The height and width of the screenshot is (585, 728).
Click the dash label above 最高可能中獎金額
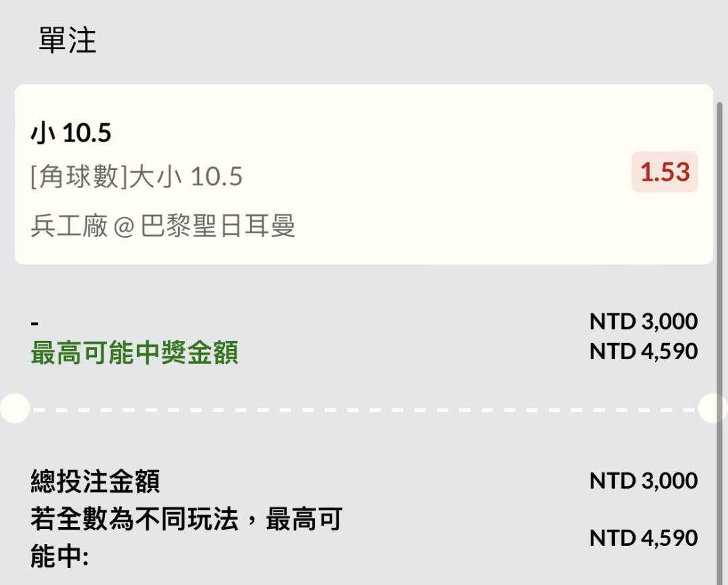click(x=34, y=323)
